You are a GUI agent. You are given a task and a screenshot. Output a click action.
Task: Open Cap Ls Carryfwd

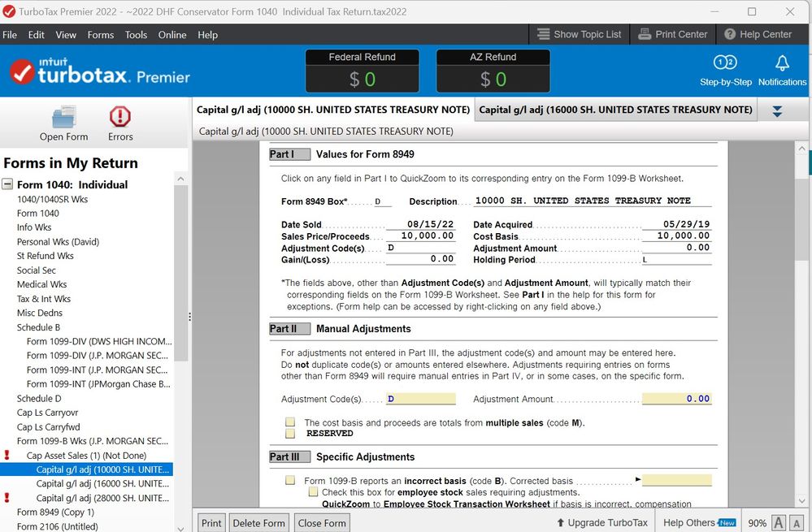pyautogui.click(x=48, y=427)
